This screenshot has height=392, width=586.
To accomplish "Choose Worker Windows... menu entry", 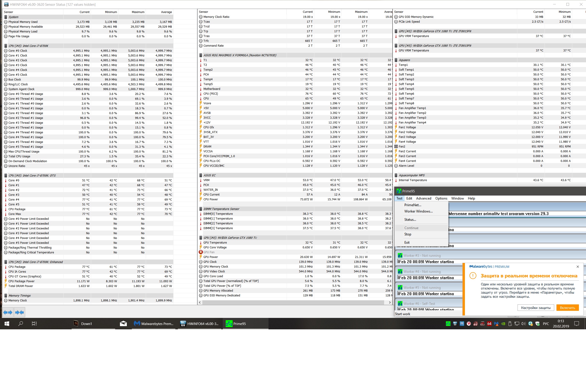I will [x=418, y=211].
